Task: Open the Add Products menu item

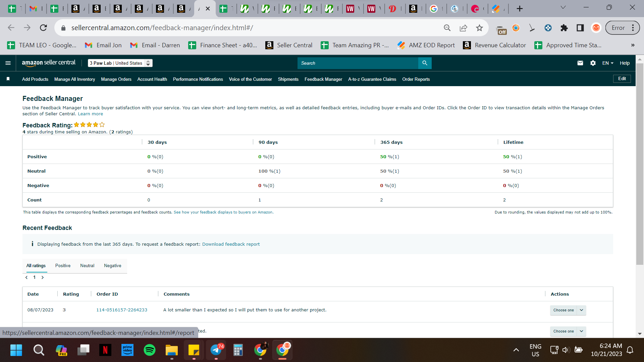Action: tap(35, 79)
